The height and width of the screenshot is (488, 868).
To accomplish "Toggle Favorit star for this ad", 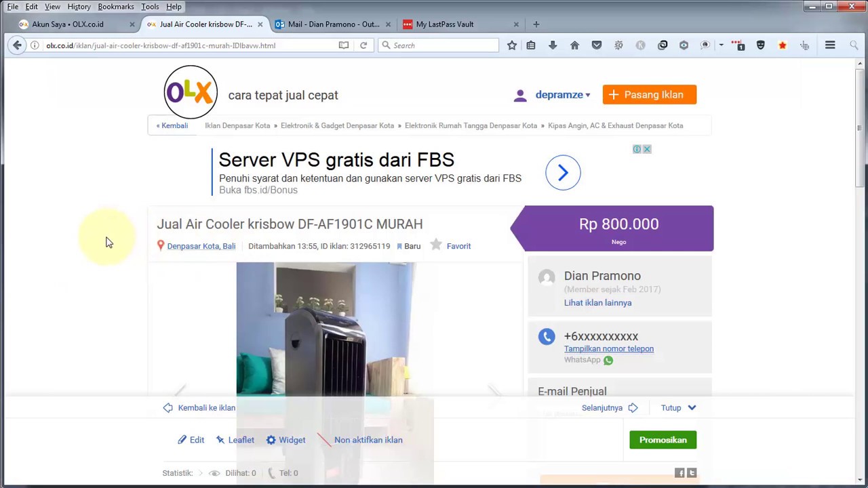I will click(x=436, y=245).
